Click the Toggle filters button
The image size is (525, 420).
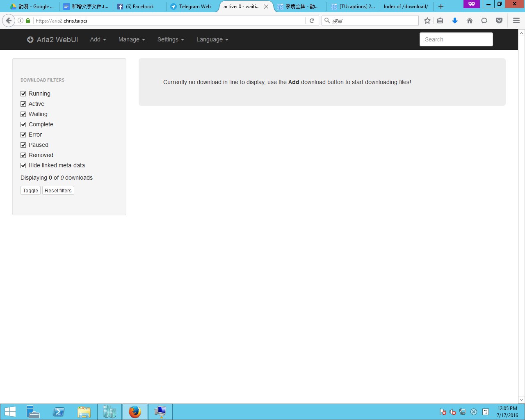tap(30, 190)
